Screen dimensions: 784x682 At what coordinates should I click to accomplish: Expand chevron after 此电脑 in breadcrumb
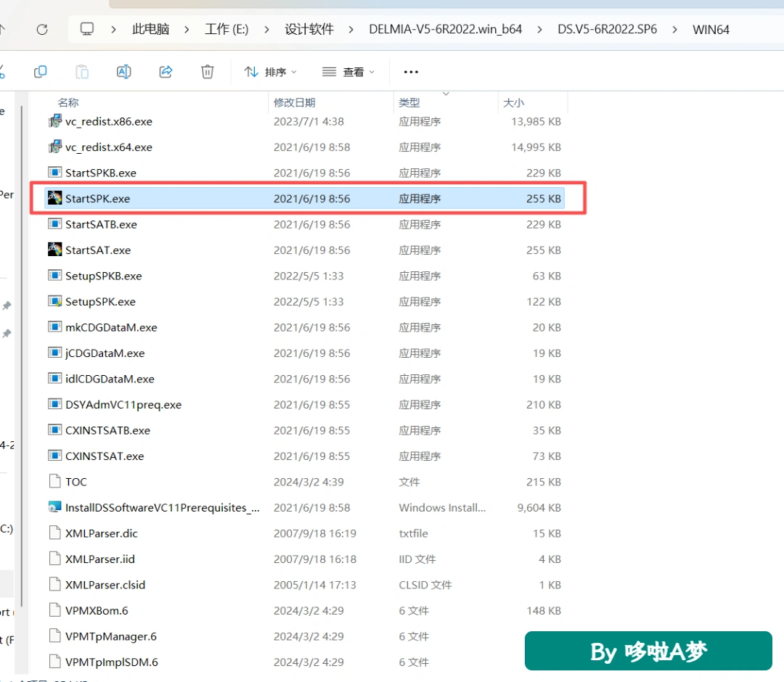(x=187, y=30)
